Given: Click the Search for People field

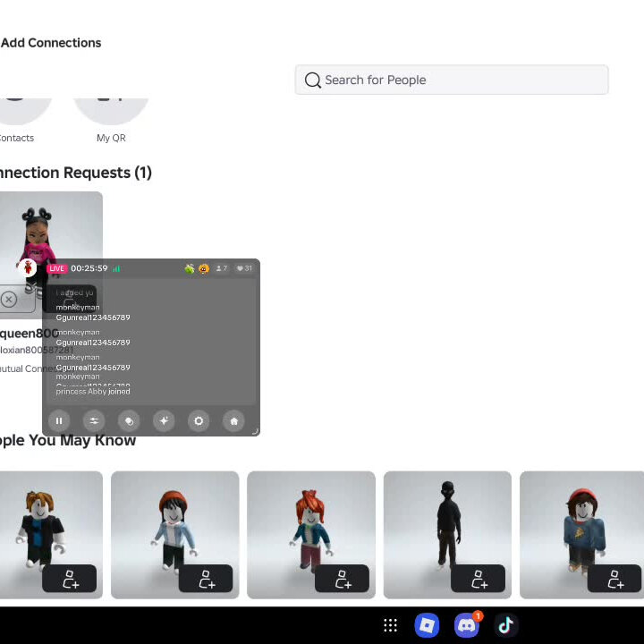Looking at the screenshot, I should pos(452,80).
